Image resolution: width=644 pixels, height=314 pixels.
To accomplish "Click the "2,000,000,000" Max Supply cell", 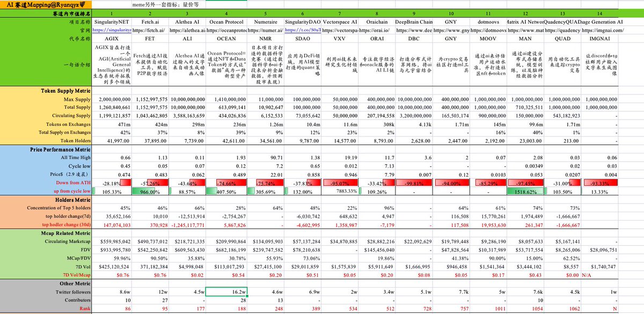I will pos(112,99).
